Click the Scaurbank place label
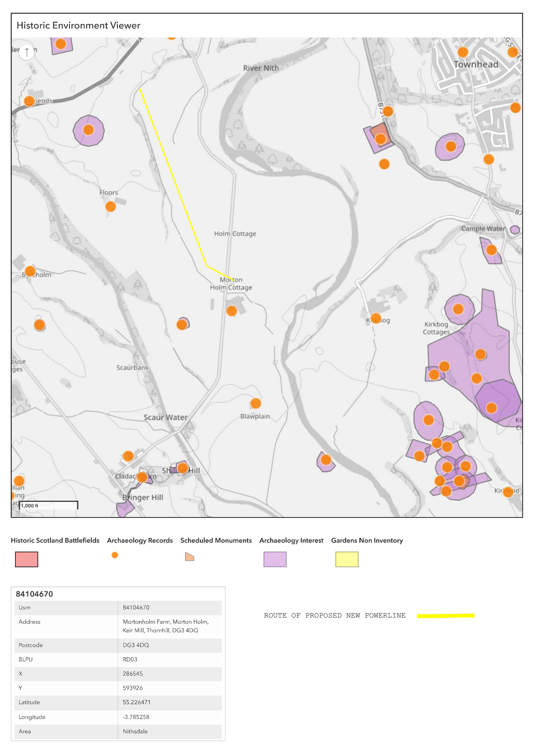This screenshot has width=535, height=756. 132,367
